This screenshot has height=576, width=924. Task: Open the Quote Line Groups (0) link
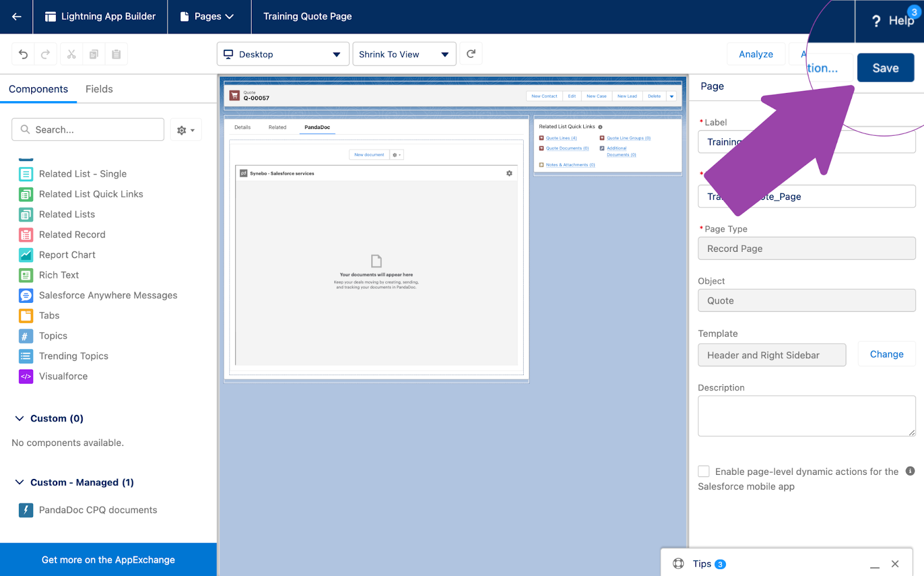(629, 138)
